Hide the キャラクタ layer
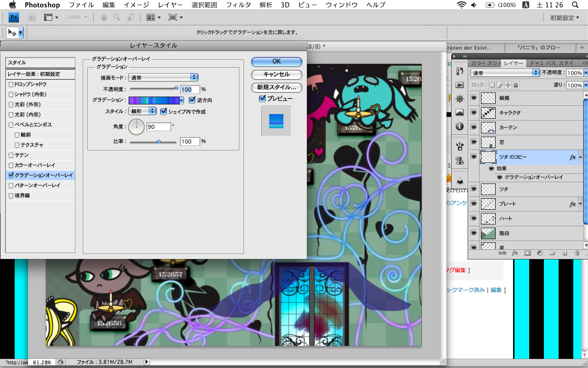 (474, 113)
